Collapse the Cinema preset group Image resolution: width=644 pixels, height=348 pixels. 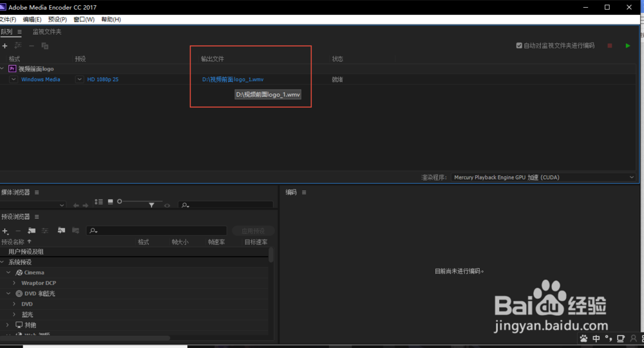click(x=8, y=273)
